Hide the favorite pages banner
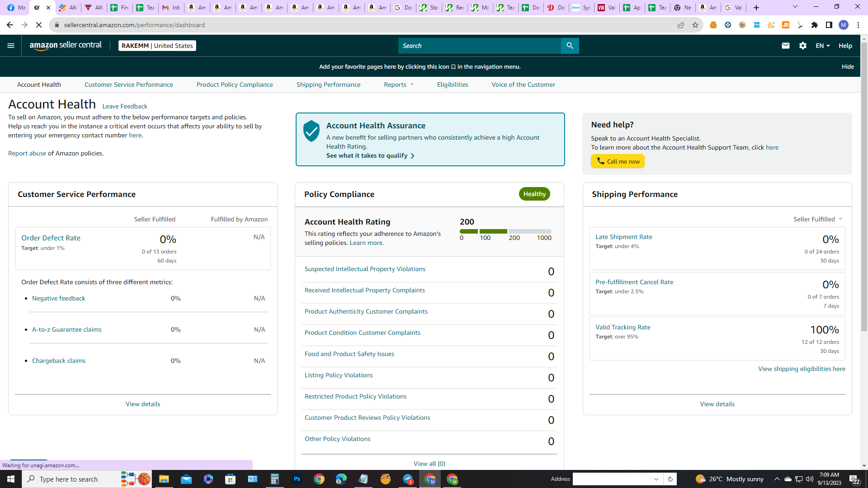Viewport: 868px width, 488px height. (x=848, y=66)
